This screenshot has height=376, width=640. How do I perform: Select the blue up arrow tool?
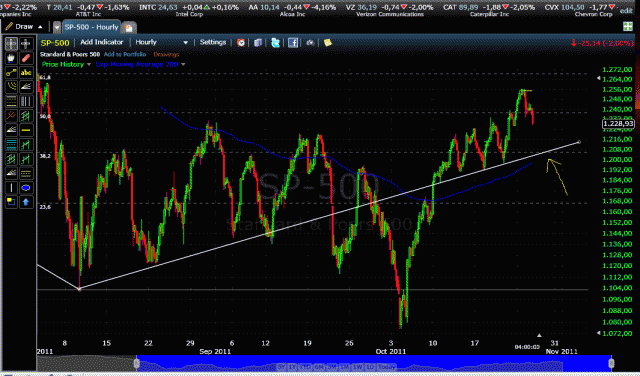(26, 202)
